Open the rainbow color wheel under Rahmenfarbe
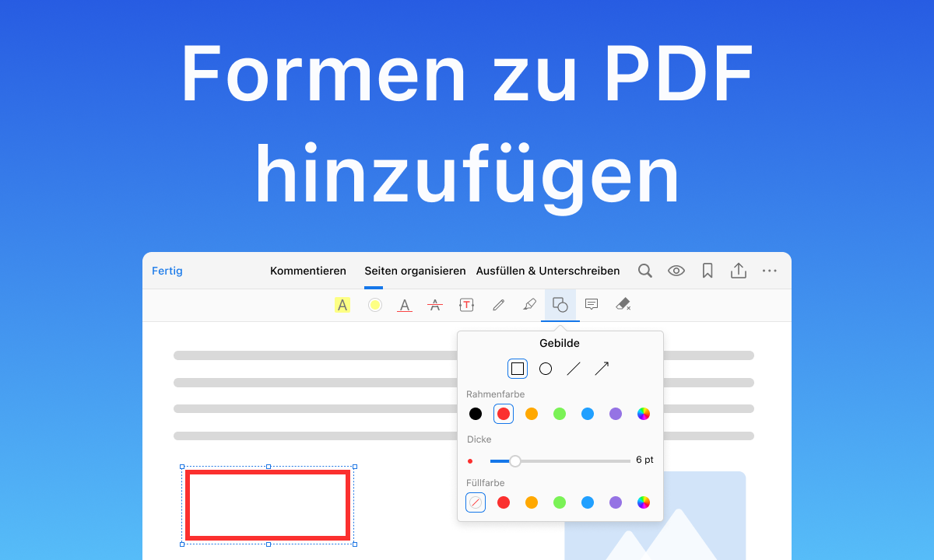 click(x=644, y=413)
